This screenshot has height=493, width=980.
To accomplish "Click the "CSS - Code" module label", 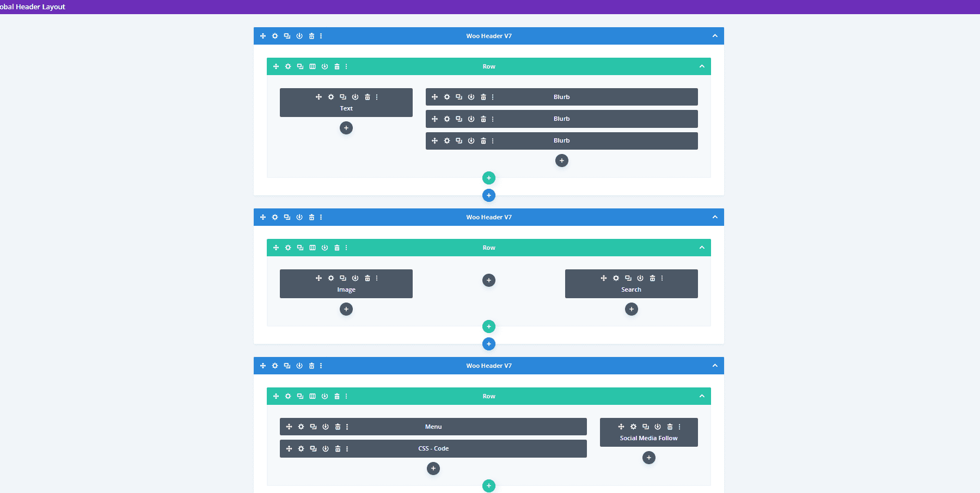I will pyautogui.click(x=433, y=448).
